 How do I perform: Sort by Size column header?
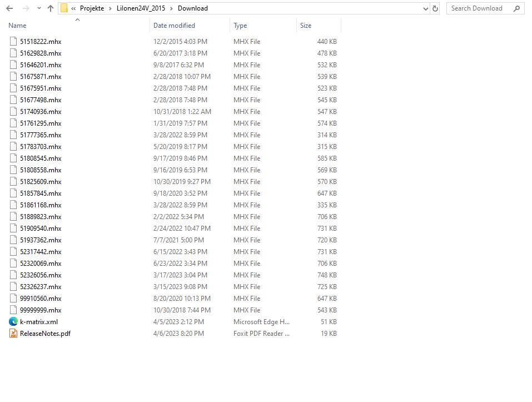point(306,26)
